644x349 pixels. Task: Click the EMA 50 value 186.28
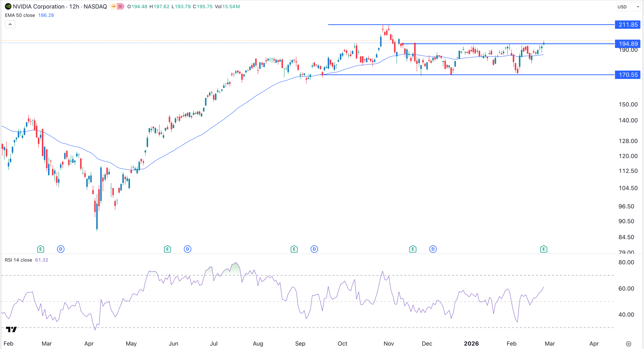click(46, 15)
